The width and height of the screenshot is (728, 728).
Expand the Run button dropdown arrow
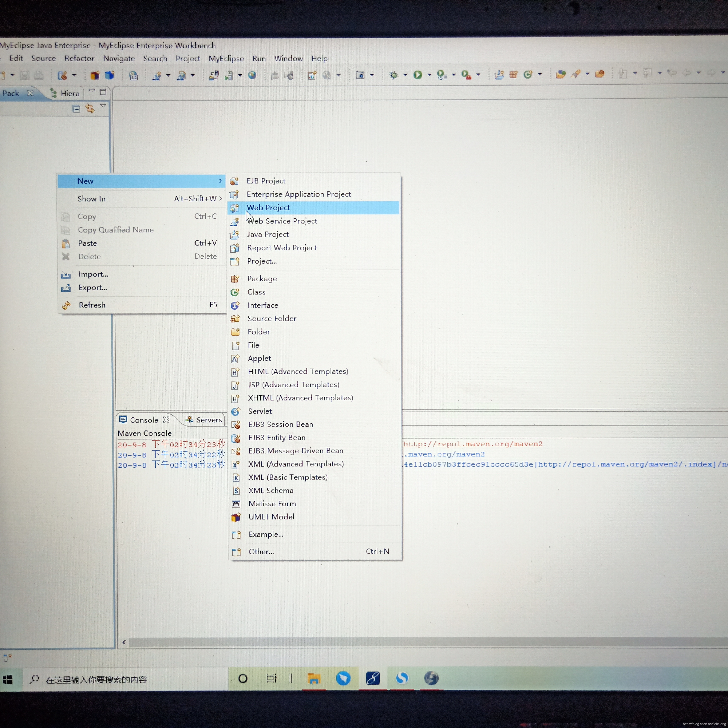(x=429, y=75)
